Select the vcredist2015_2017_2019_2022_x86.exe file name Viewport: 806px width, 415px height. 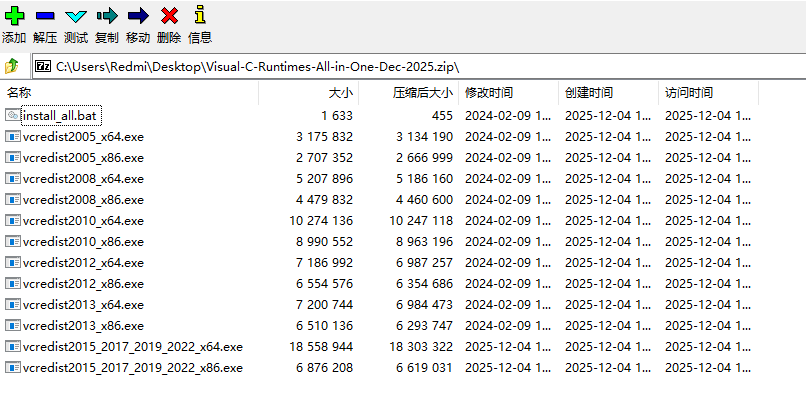[133, 368]
